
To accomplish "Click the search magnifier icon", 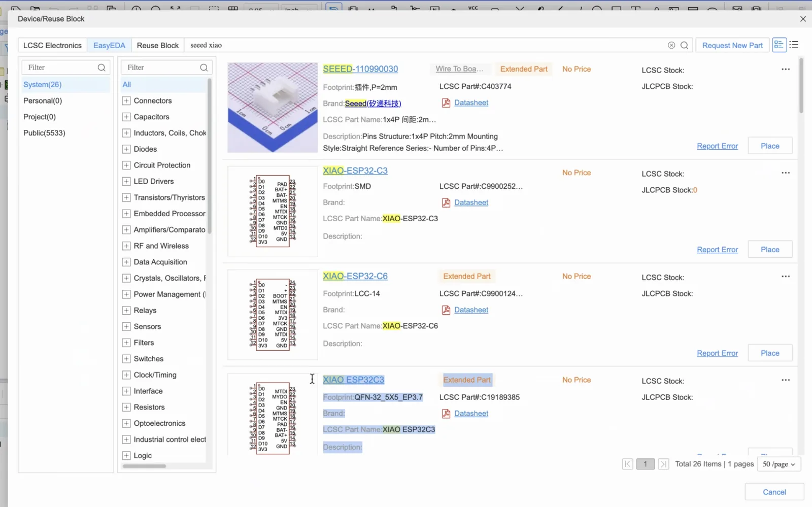I will coord(684,45).
